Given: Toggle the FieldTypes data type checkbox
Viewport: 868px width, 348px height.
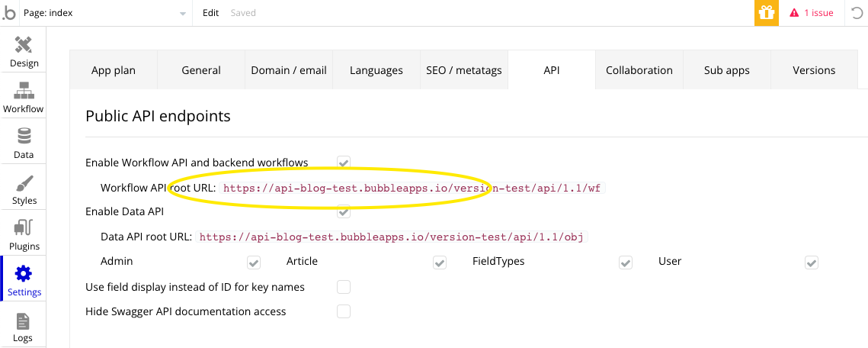Looking at the screenshot, I should pos(626,262).
